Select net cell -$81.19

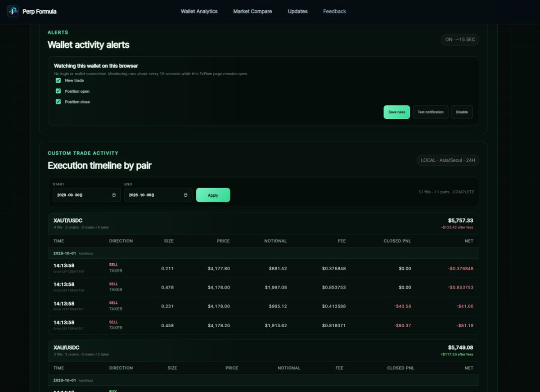[465, 325]
